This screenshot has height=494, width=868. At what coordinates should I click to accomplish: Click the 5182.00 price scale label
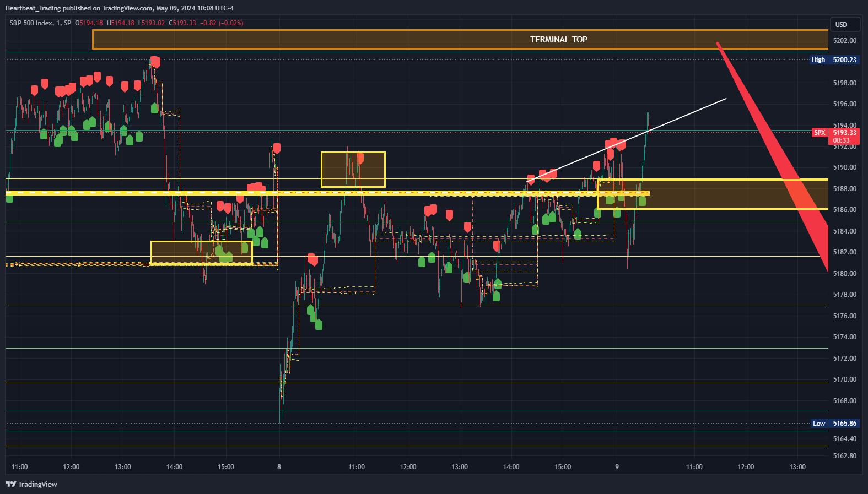click(845, 252)
